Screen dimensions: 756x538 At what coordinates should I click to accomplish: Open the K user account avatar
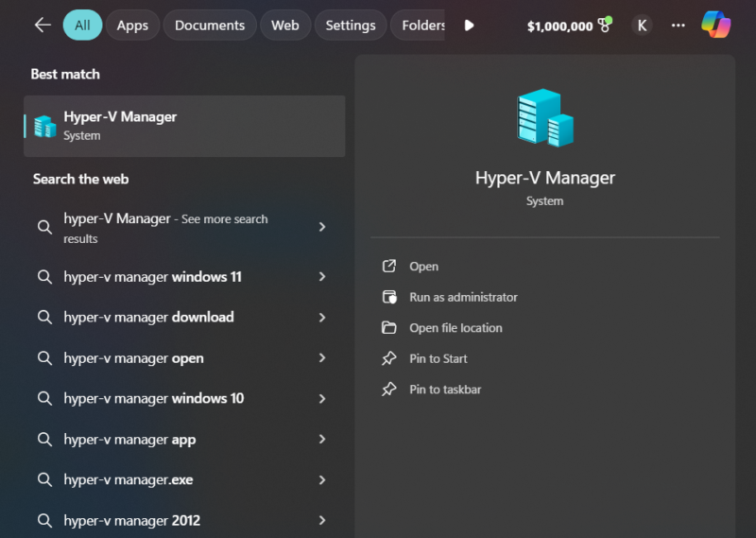(x=642, y=26)
